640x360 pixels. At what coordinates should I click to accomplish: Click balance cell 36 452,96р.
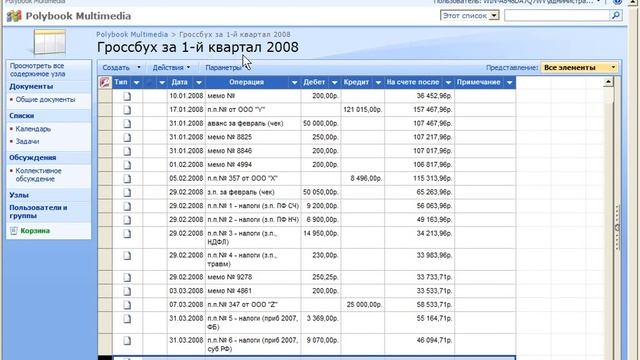(420, 96)
